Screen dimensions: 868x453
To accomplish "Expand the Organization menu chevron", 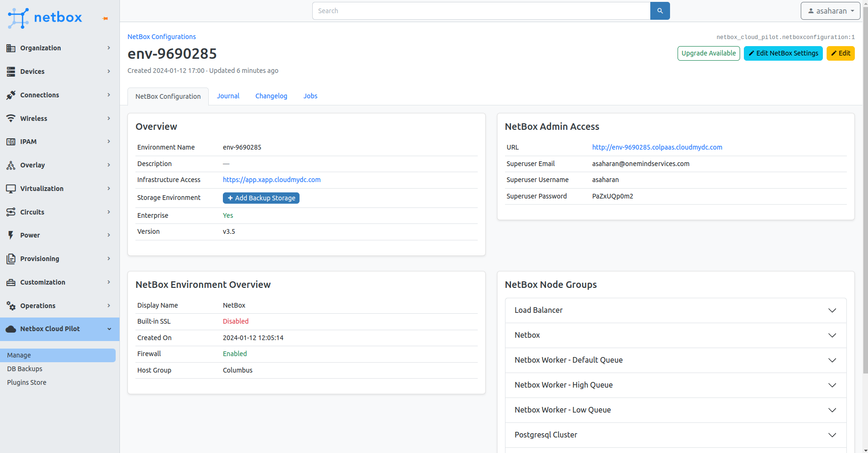I will pyautogui.click(x=109, y=48).
